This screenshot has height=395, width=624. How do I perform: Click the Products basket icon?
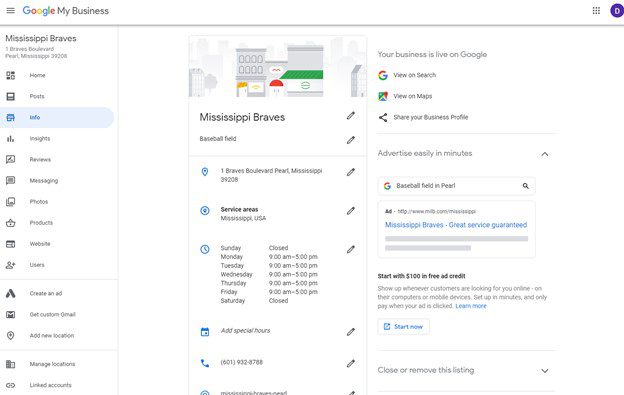point(11,223)
